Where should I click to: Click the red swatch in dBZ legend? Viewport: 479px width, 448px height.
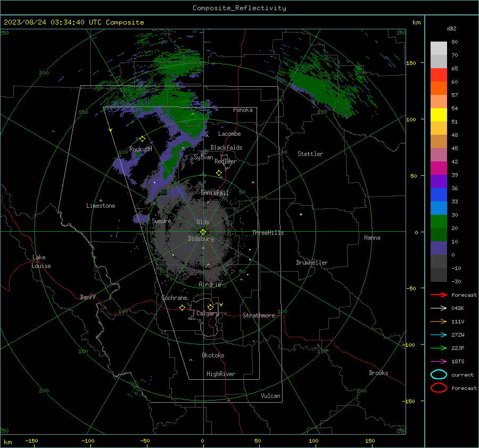[439, 75]
